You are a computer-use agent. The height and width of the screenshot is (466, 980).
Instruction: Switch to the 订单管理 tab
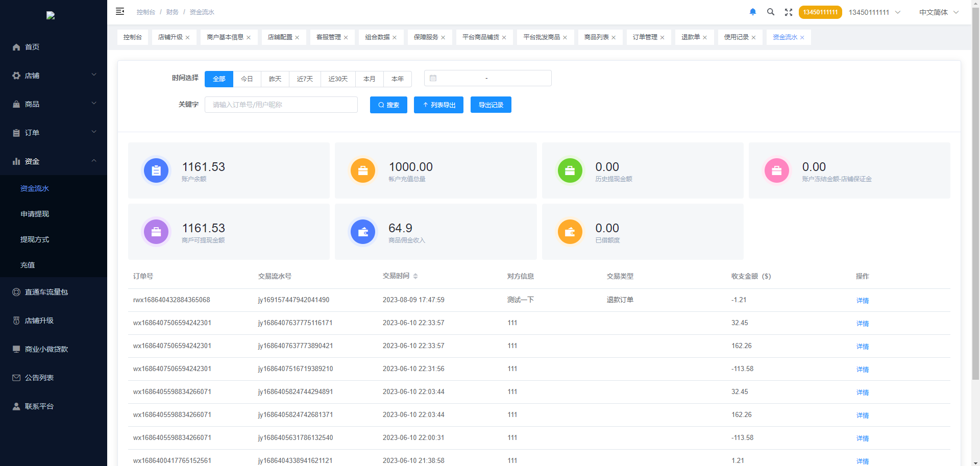(x=645, y=37)
